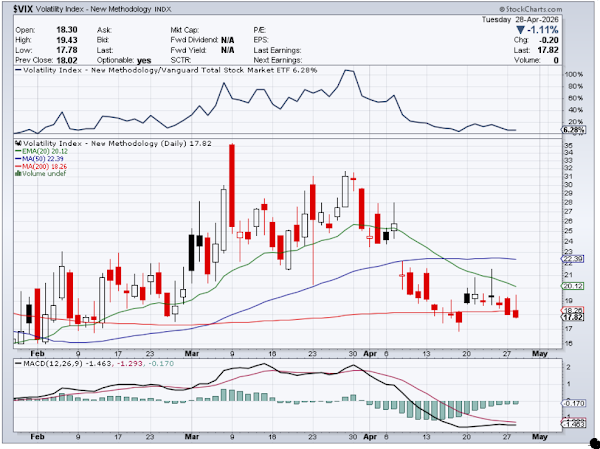Screen dimensions: 600x449
Task: Click the 17.82 price tag on right axis
Action: point(573,317)
